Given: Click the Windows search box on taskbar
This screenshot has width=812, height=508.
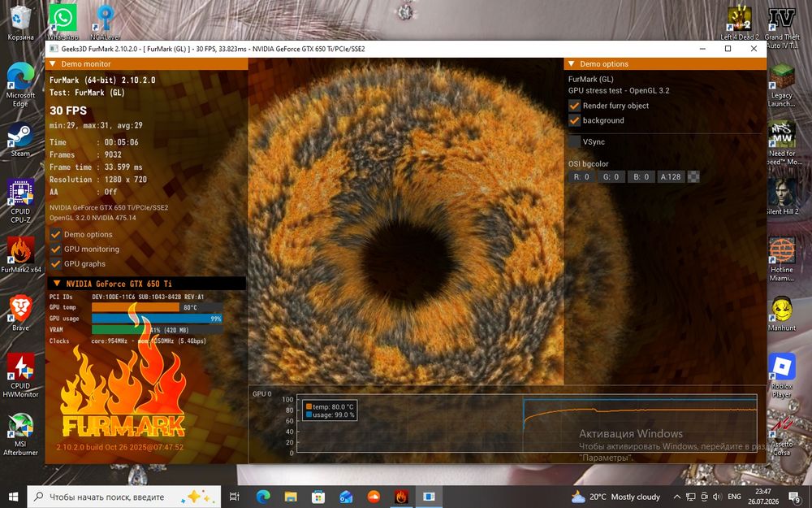Looking at the screenshot, I should [123, 497].
